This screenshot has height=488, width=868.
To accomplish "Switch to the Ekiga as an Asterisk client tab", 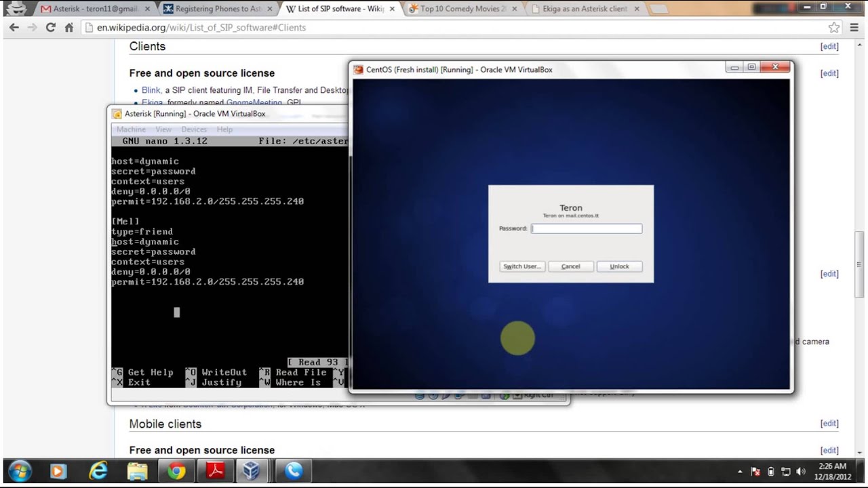I will click(x=585, y=9).
